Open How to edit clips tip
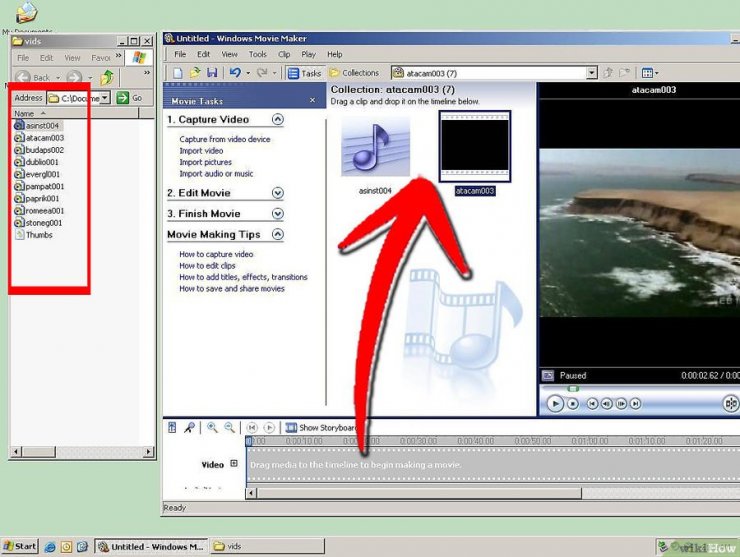 click(x=207, y=266)
